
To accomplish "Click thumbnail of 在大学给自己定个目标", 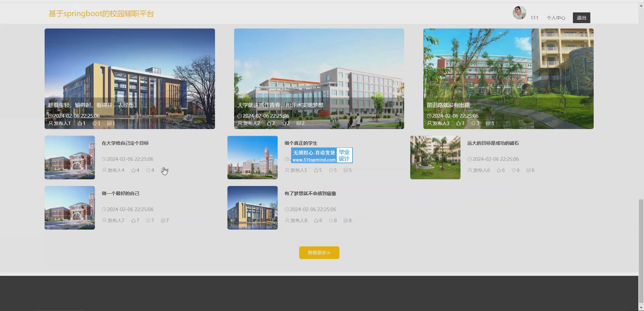I will click(x=70, y=158).
